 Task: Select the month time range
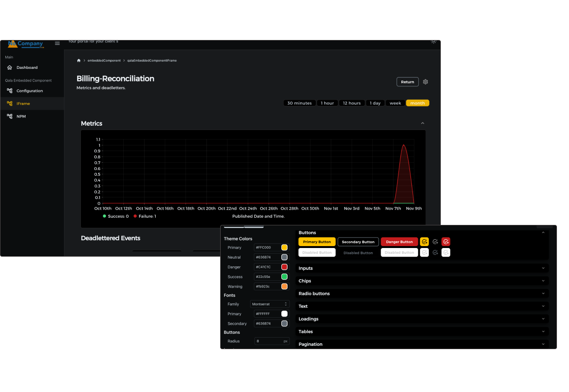[x=418, y=103]
